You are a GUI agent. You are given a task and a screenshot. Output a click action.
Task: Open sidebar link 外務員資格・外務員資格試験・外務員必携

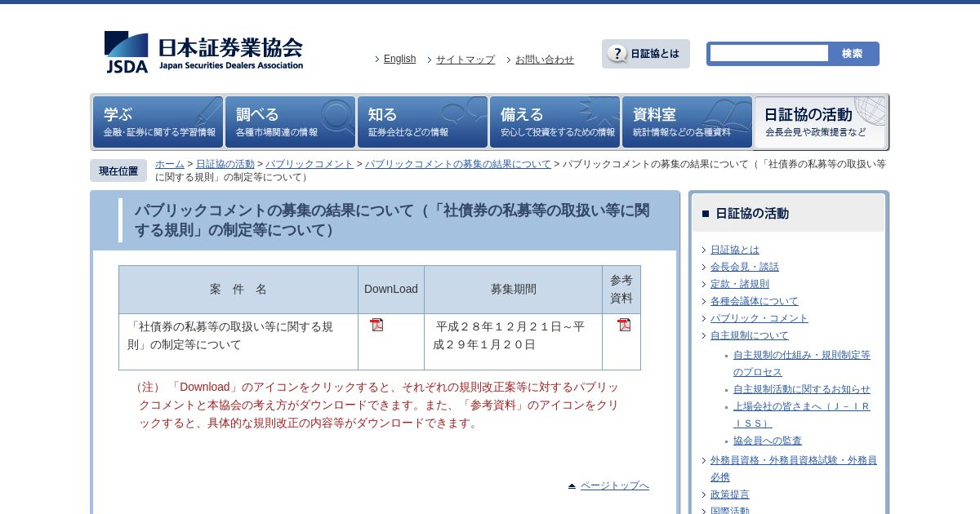coord(794,468)
